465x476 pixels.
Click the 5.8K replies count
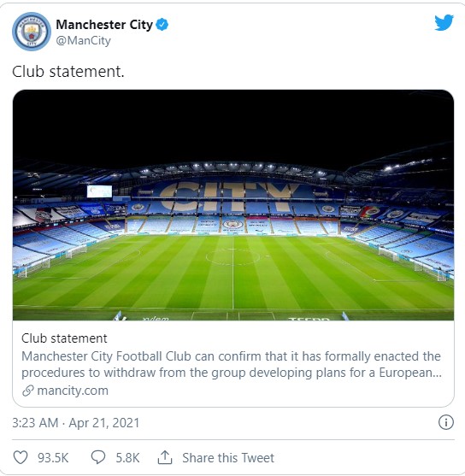pyautogui.click(x=127, y=457)
